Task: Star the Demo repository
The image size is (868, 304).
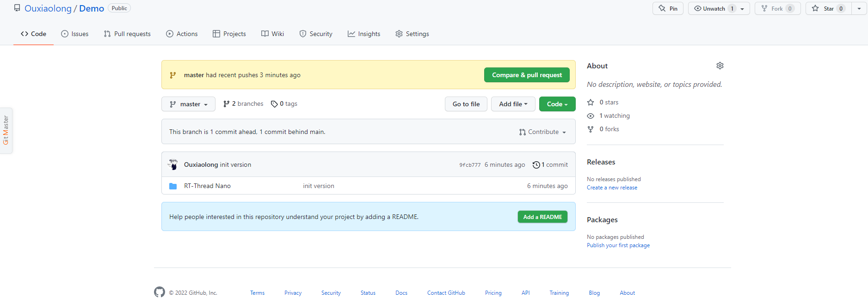Action: click(x=828, y=8)
